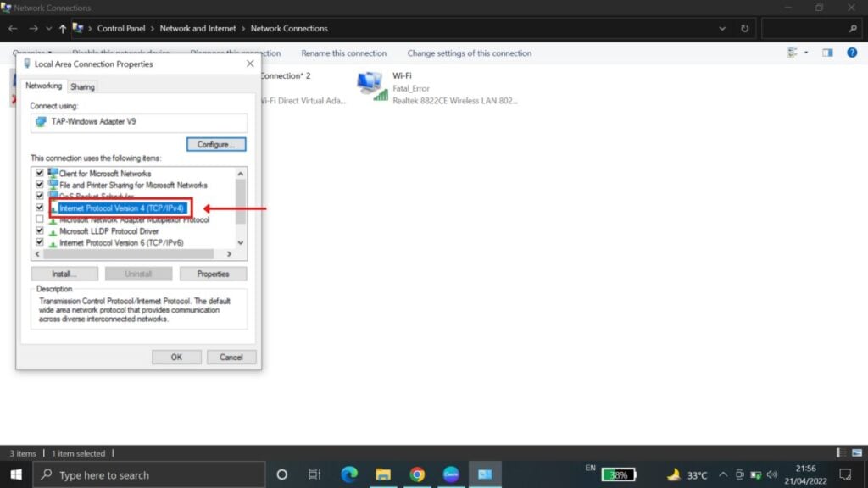
Task: Click the list's scroll left arrow
Action: [37, 254]
